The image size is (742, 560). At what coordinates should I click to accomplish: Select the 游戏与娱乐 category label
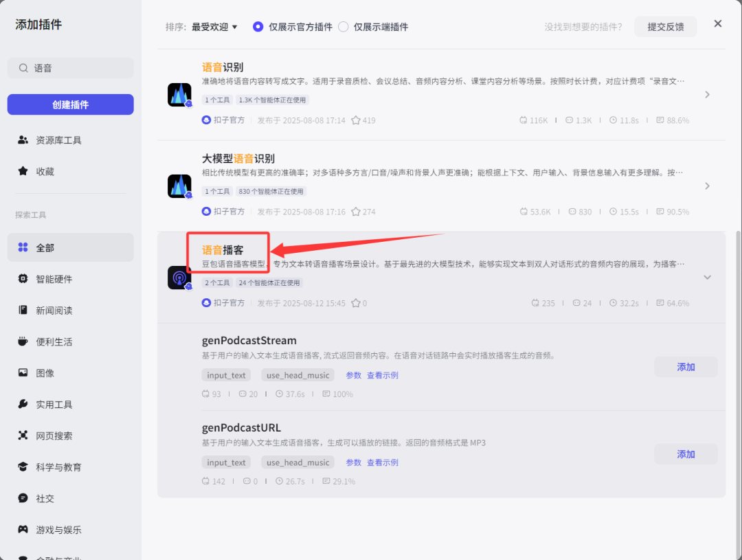pyautogui.click(x=58, y=530)
